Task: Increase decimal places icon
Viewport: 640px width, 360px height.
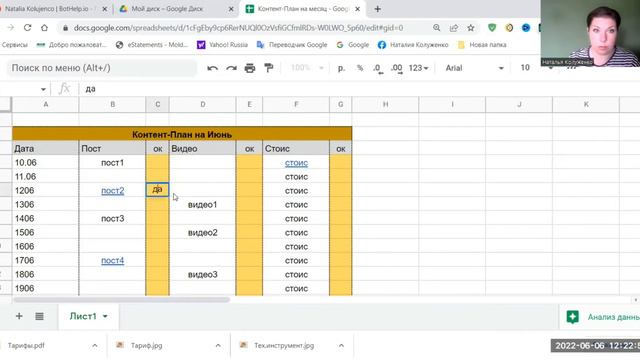Action: click(x=396, y=68)
